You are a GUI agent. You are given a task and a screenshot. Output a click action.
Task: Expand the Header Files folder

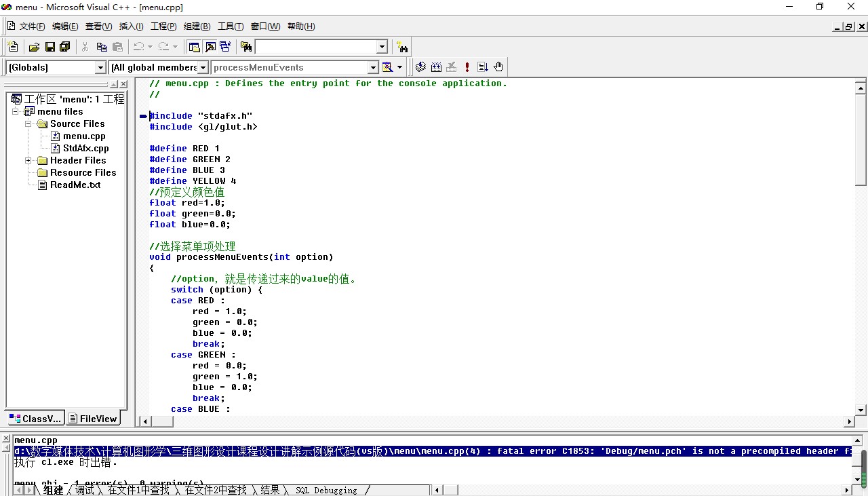click(28, 161)
